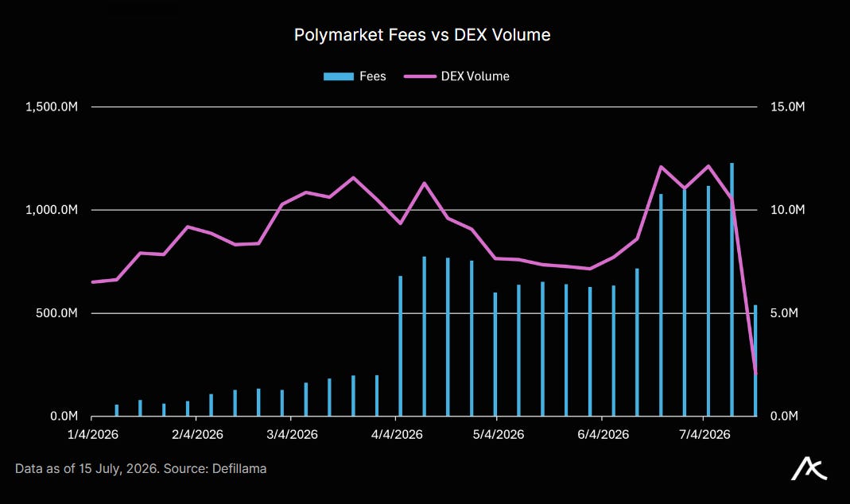This screenshot has height=504, width=850.
Task: Click the 2/4/2026 date label
Action: coord(197,435)
